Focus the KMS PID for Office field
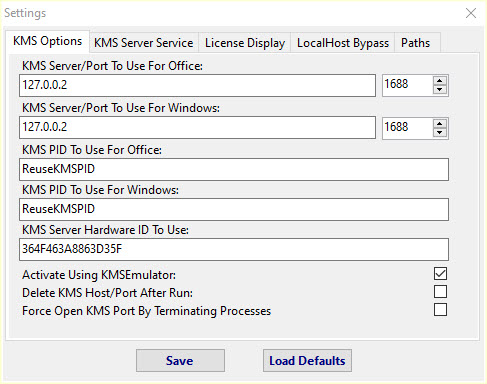The image size is (487, 384). click(234, 170)
